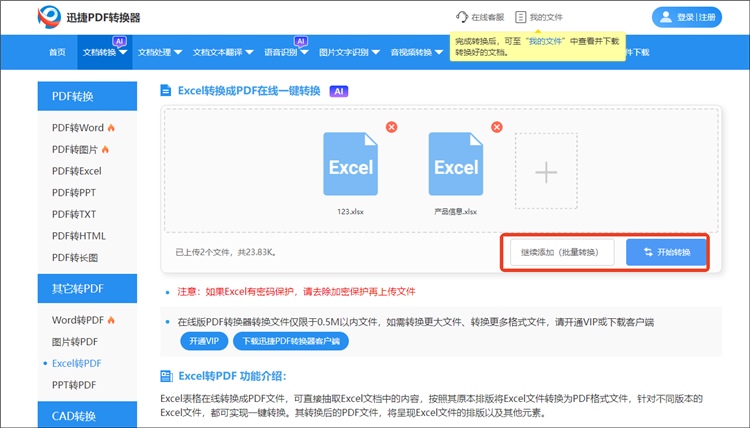This screenshot has height=428, width=750.
Task: Select the 123.xlsx Excel file icon
Action: (x=351, y=164)
